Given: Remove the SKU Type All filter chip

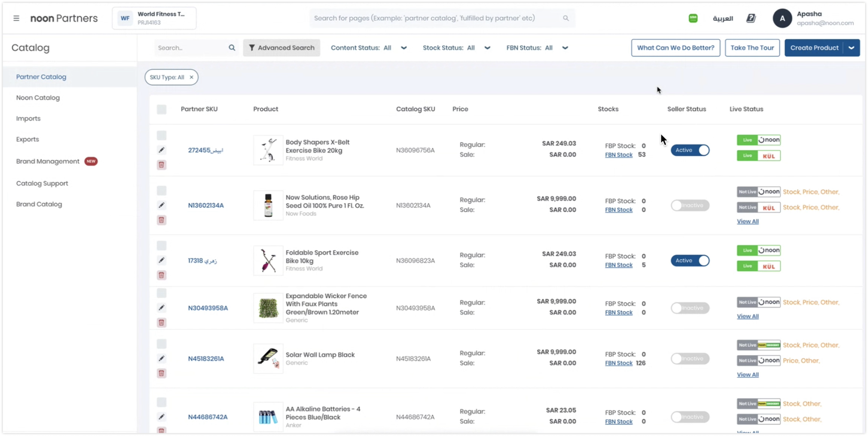Looking at the screenshot, I should pos(191,77).
